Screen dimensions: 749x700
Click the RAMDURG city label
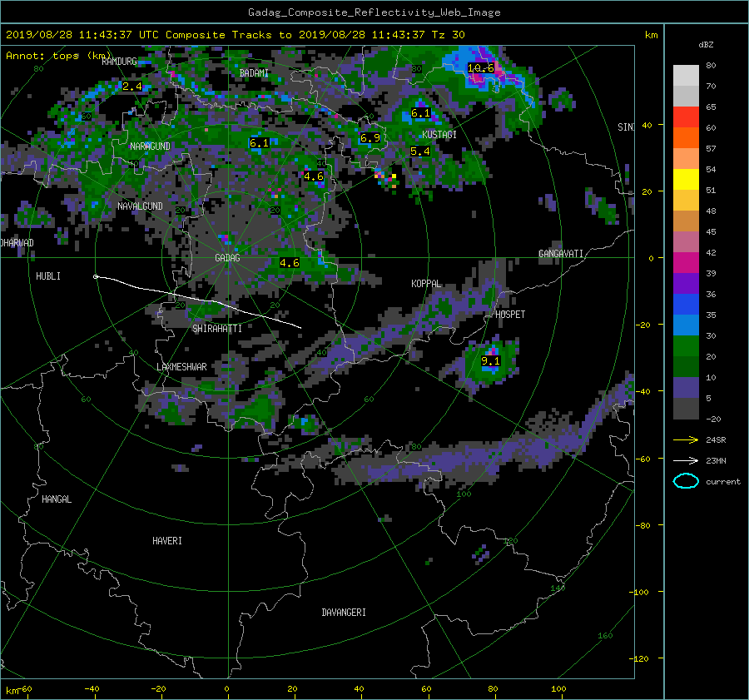pos(119,61)
